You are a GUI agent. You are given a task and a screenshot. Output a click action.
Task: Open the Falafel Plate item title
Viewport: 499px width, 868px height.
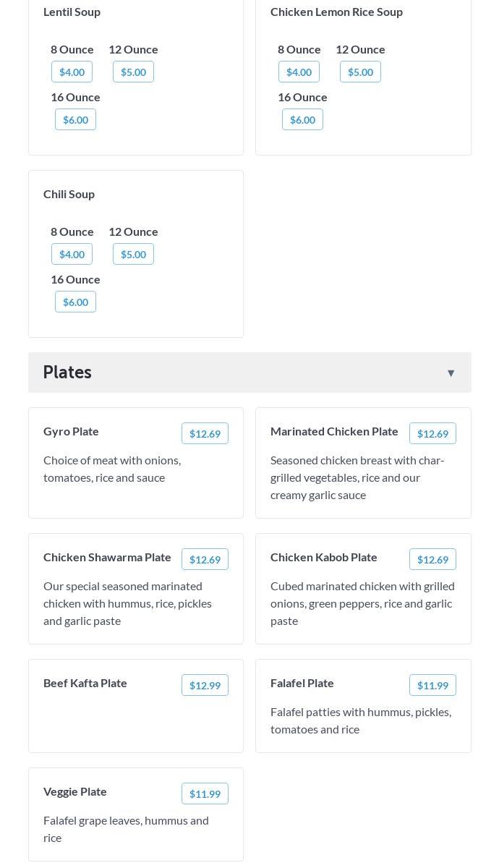coord(302,683)
